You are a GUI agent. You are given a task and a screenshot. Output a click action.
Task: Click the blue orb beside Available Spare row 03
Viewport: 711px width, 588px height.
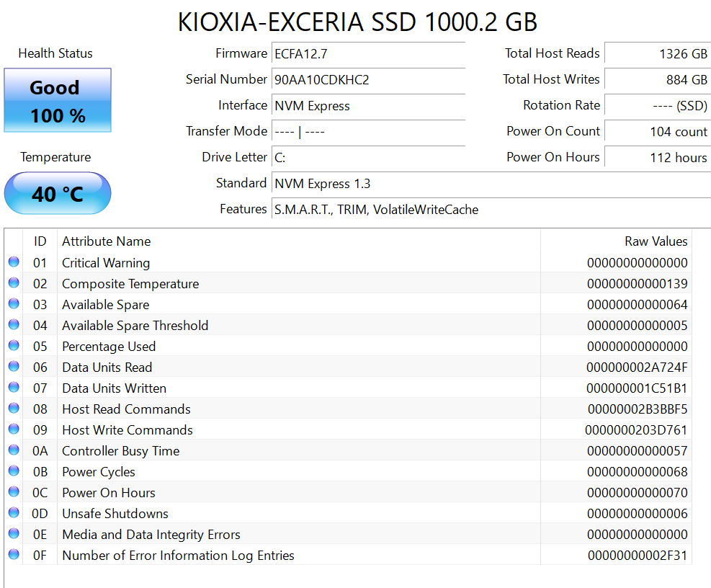point(14,303)
